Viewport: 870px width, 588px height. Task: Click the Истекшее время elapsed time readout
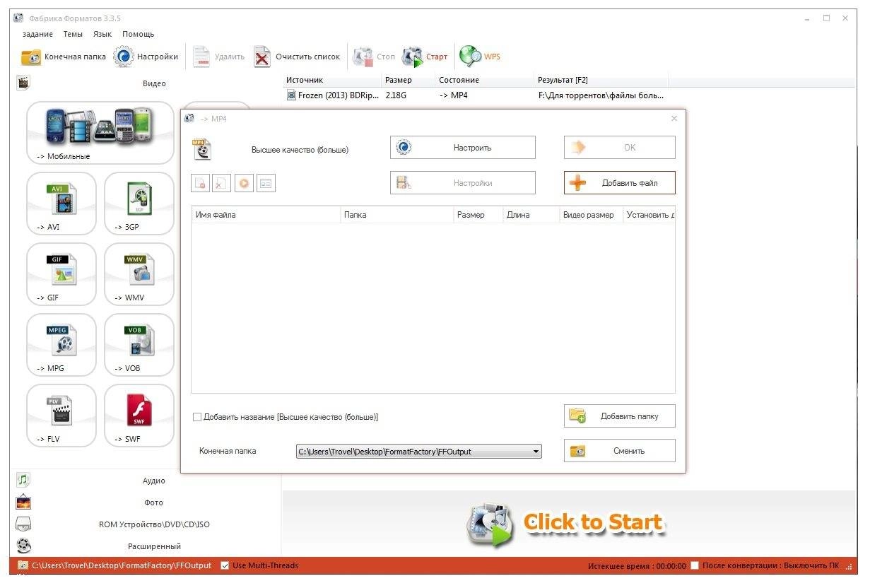[x=637, y=566]
